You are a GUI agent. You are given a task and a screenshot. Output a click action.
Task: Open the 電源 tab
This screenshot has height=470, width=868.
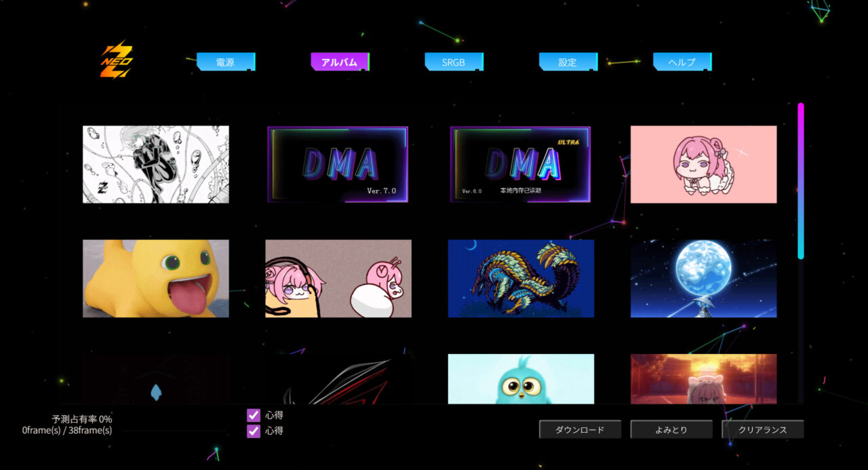tap(225, 62)
